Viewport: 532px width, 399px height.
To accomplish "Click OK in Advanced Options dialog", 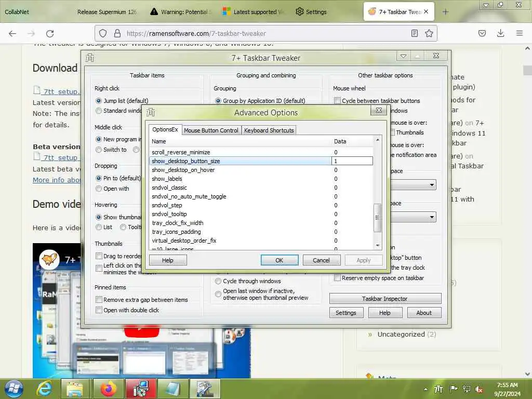I will click(x=279, y=260).
